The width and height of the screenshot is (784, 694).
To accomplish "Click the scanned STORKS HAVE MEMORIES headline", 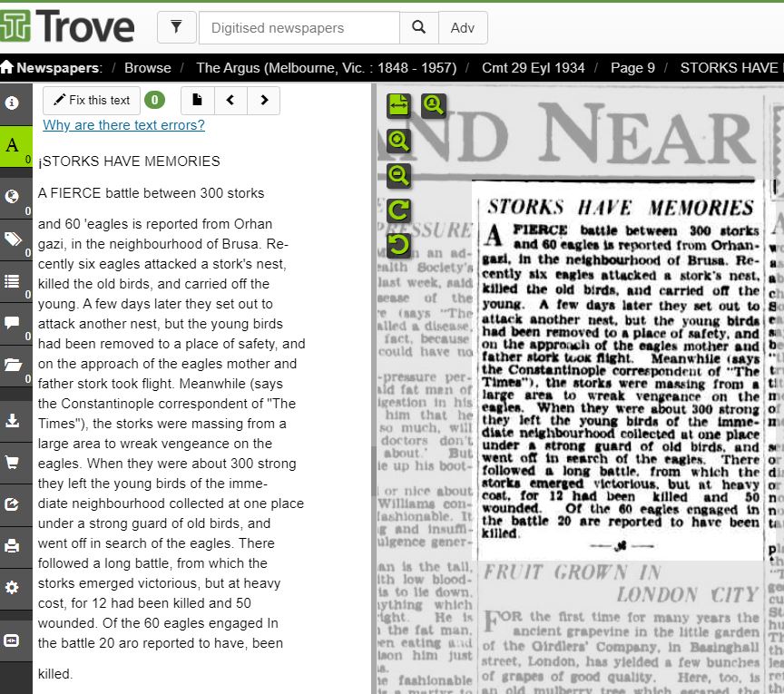I will 621,207.
